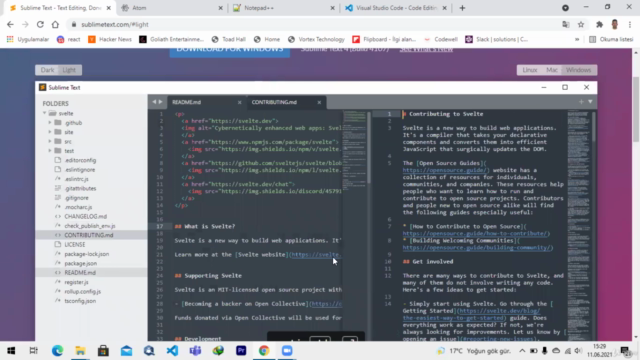Bookmark this page with star icon
Viewport: 640px width, 360px height.
pyautogui.click(x=581, y=24)
